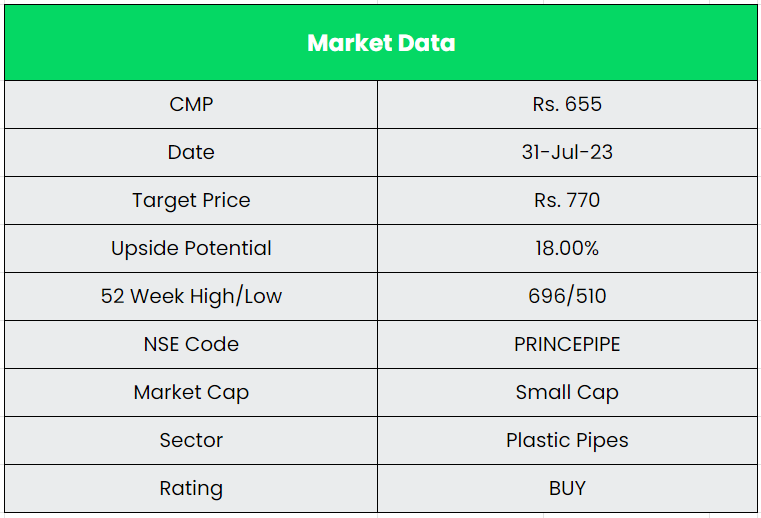This screenshot has height=518, width=761.
Task: Click the Rs. 770 target value
Action: point(567,200)
